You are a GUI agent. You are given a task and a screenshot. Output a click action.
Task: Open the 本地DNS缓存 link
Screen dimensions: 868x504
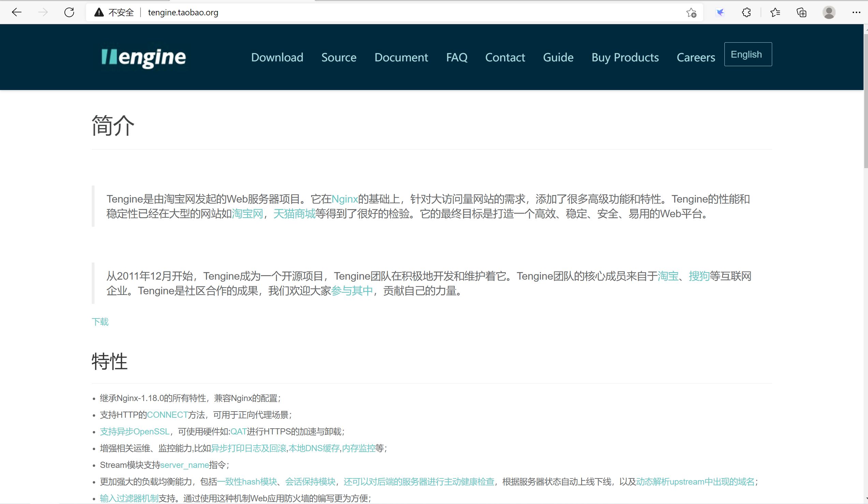314,448
